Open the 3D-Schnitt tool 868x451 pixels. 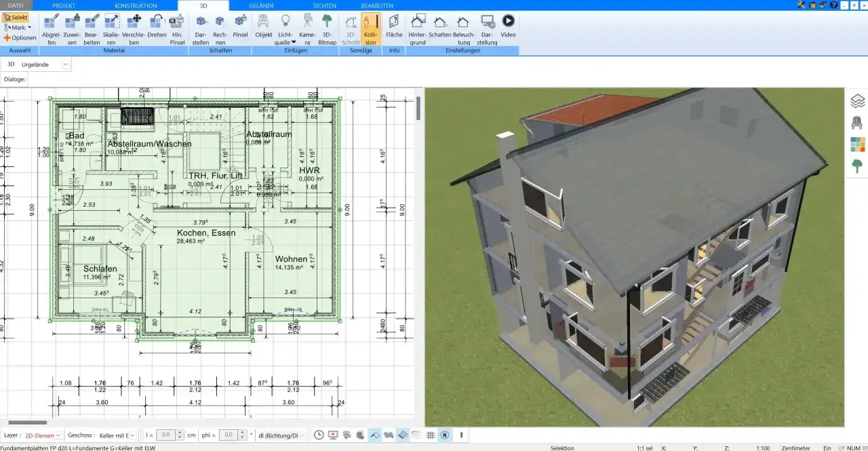[x=351, y=29]
